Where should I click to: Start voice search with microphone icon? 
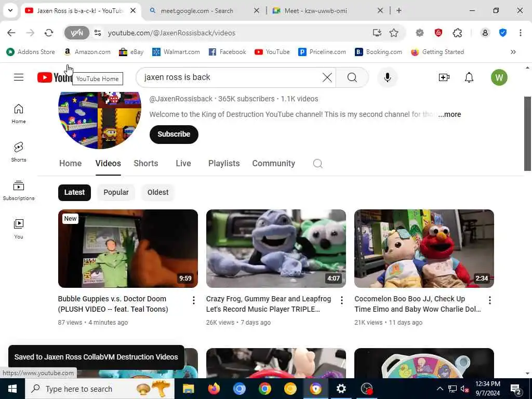(x=387, y=77)
